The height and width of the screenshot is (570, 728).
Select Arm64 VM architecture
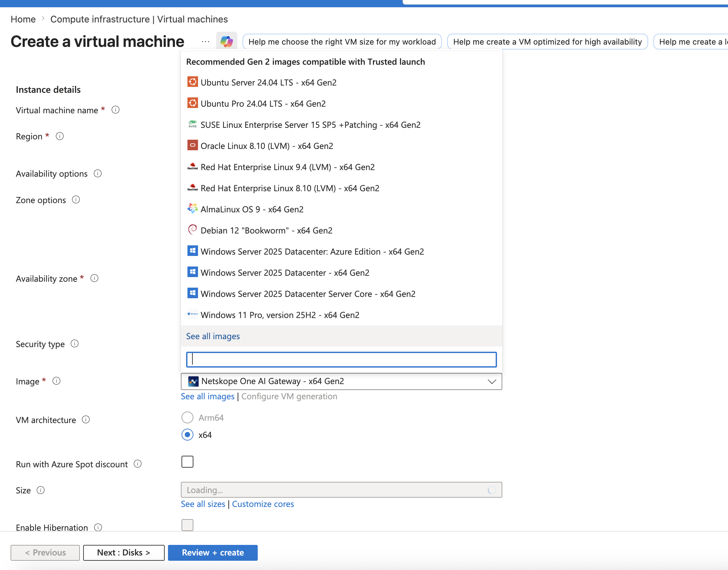187,417
